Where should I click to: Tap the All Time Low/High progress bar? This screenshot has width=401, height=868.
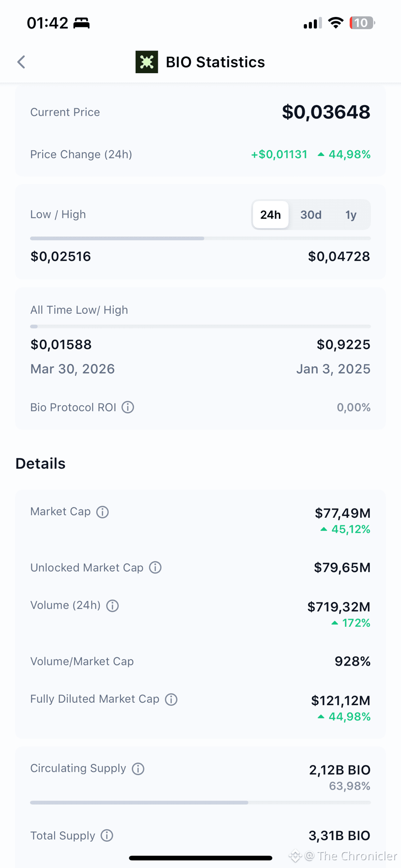click(200, 326)
